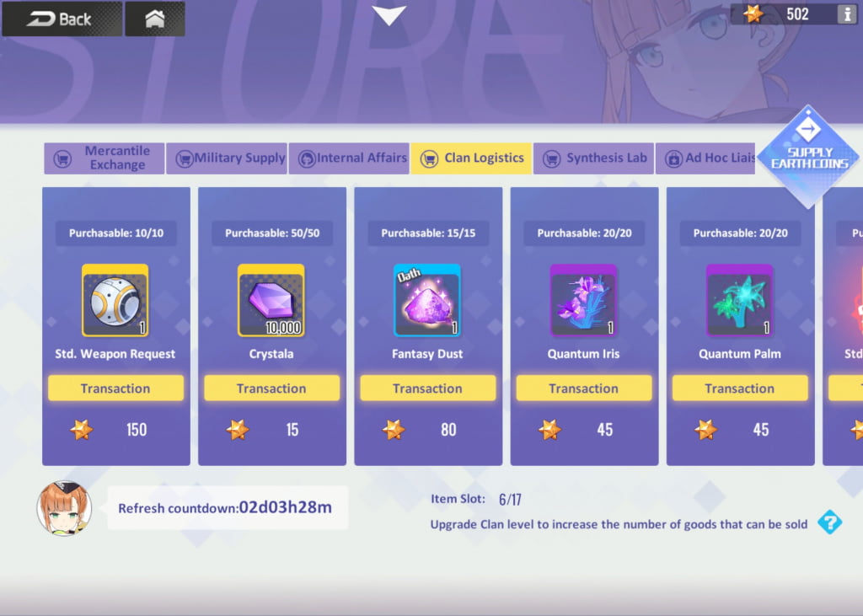
Task: Click Transaction under Fantasy Dust
Action: [x=427, y=388]
